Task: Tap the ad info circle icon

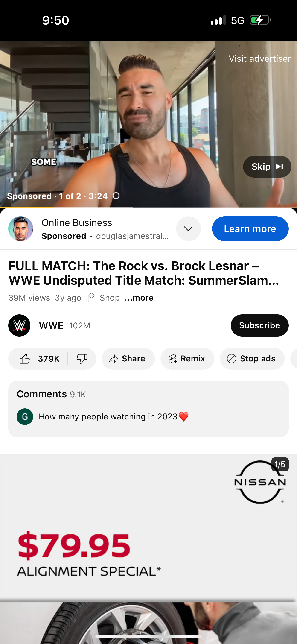Action: click(x=116, y=196)
